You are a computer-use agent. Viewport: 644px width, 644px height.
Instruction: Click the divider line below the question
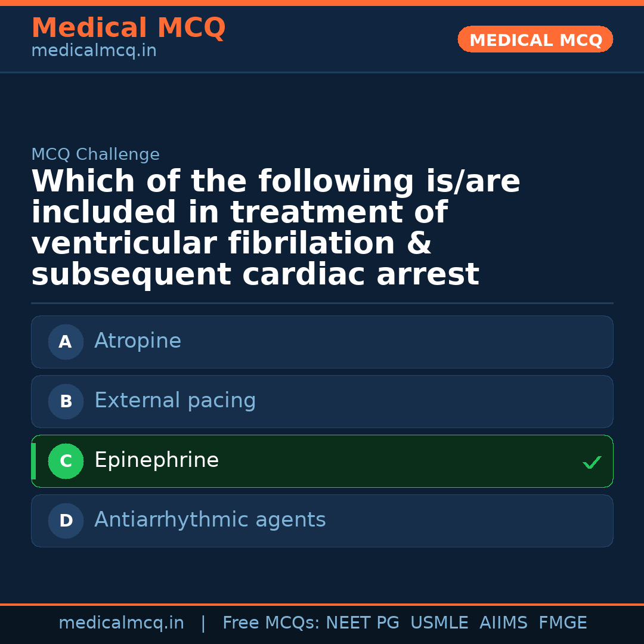pos(322,302)
